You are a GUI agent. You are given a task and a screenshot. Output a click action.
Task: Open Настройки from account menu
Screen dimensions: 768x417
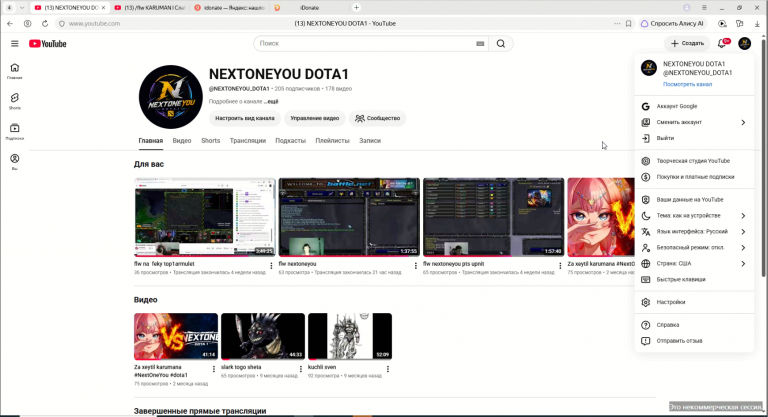click(694, 302)
